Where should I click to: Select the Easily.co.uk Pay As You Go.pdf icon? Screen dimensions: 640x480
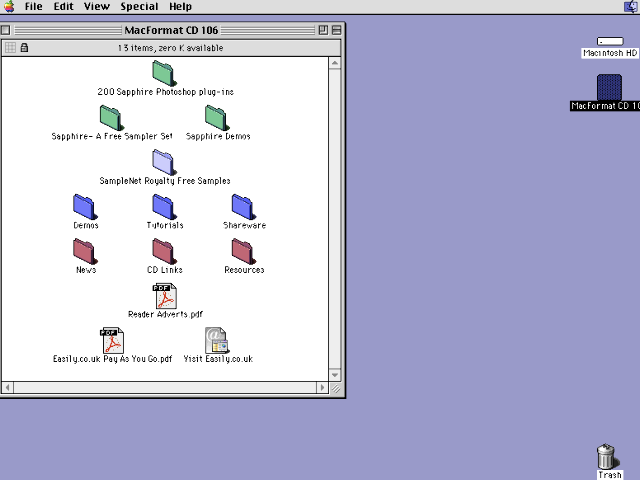pyautogui.click(x=112, y=340)
